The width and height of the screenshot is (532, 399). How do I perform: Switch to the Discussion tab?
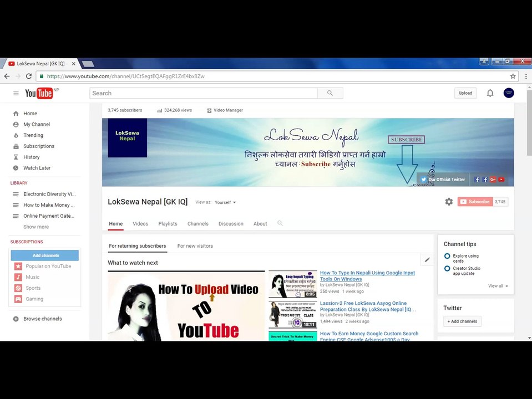[231, 224]
